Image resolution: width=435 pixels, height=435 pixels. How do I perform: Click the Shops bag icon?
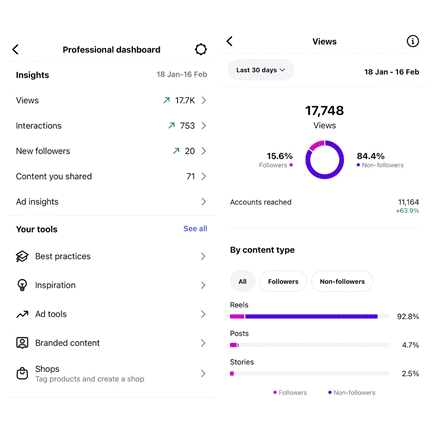(x=22, y=373)
